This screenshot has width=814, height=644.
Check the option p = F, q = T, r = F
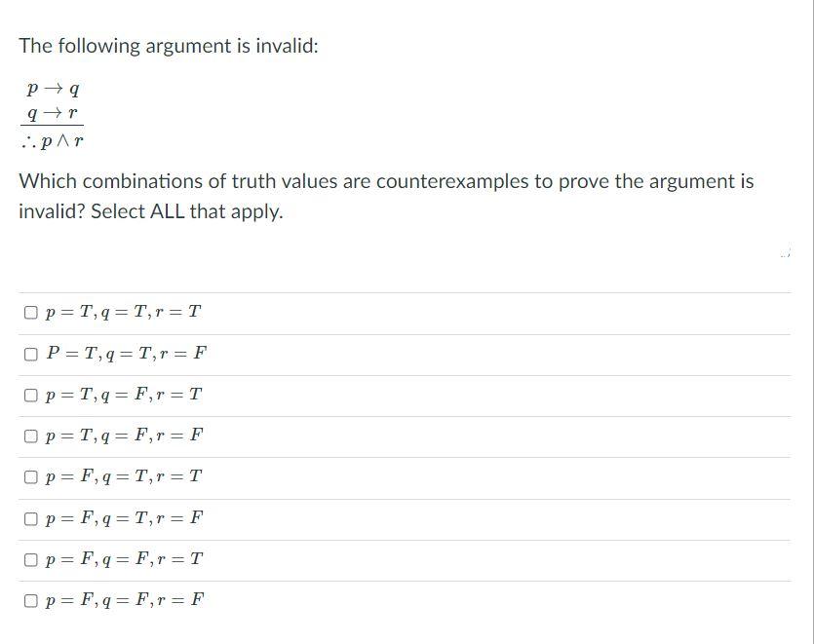tap(30, 517)
